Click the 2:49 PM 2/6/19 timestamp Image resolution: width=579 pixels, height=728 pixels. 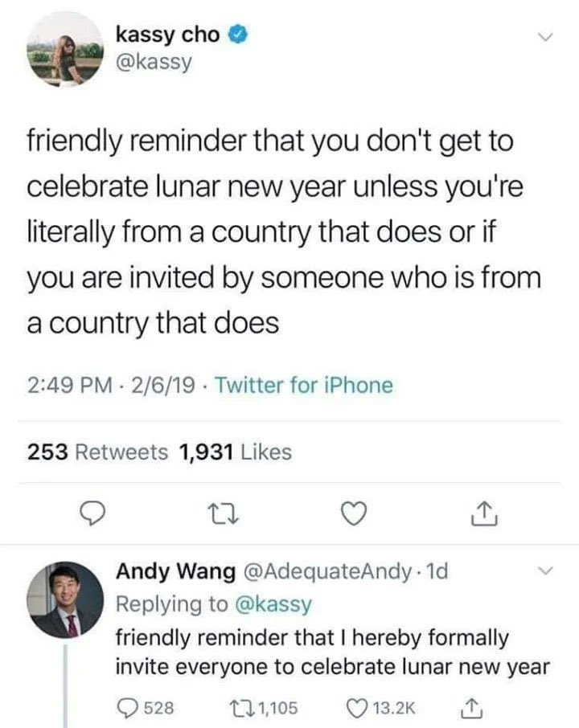click(x=112, y=386)
